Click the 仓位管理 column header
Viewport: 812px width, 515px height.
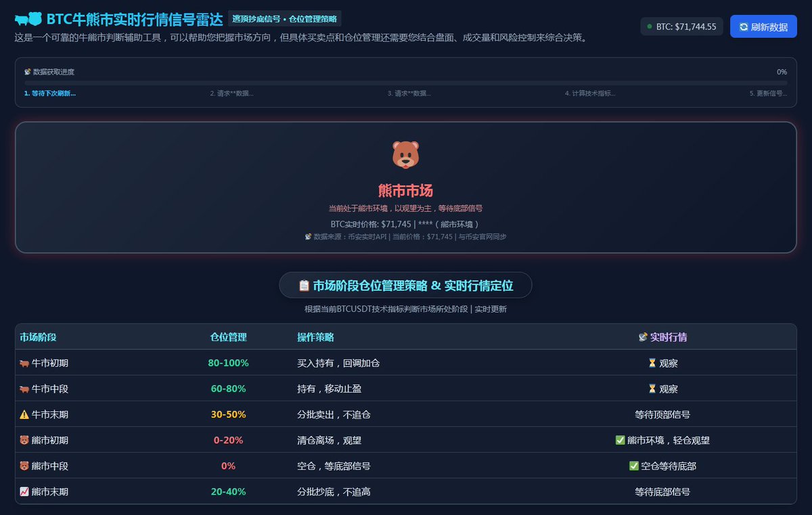[x=228, y=337]
